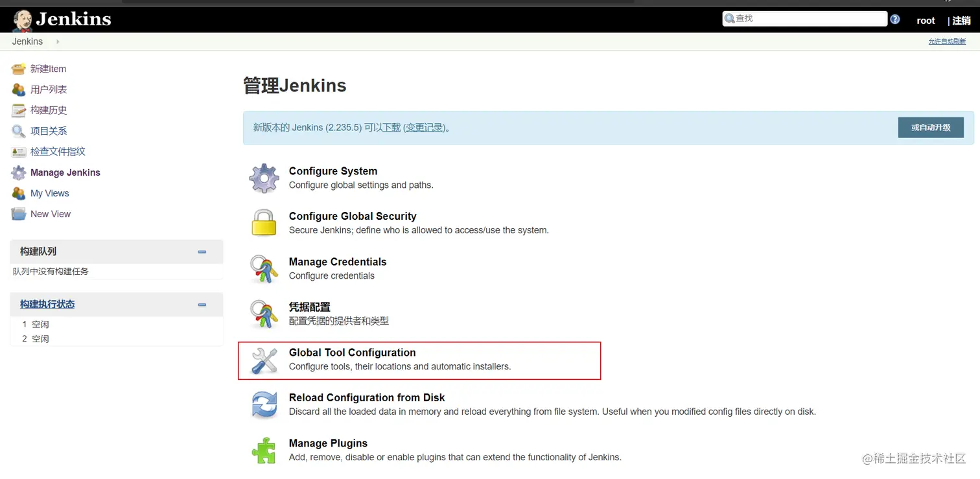
Task: Click the Reload Configuration refresh arrows icon
Action: (x=264, y=405)
